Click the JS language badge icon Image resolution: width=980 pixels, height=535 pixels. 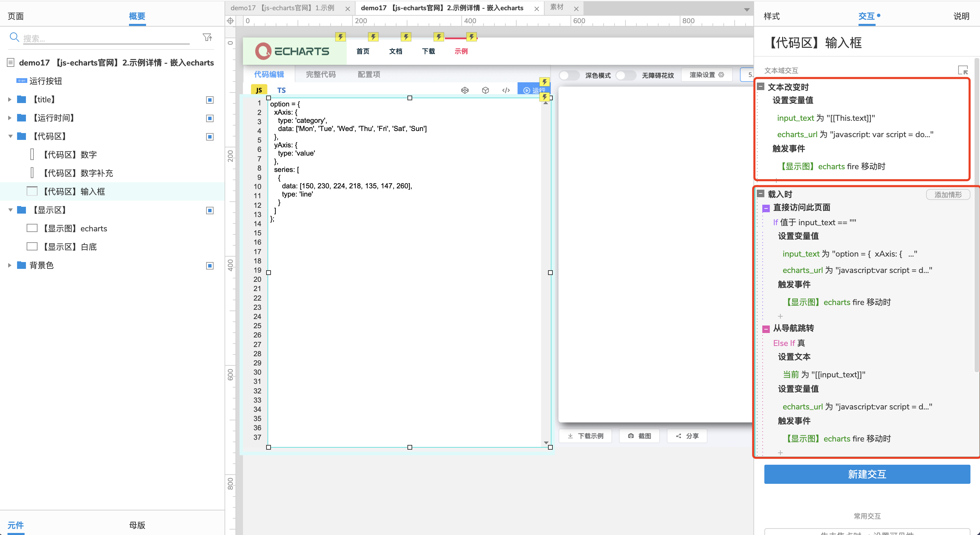[x=259, y=90]
